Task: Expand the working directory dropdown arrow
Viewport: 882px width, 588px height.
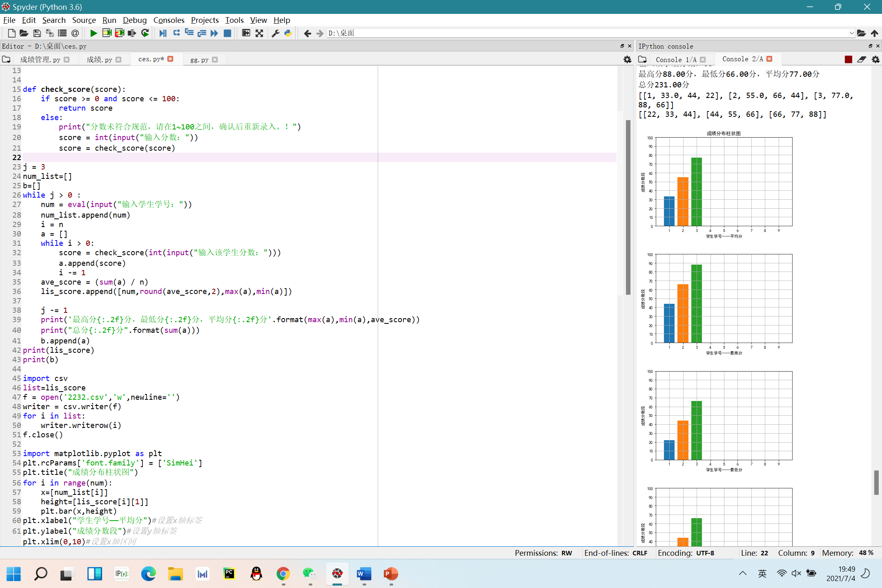Action: click(851, 33)
